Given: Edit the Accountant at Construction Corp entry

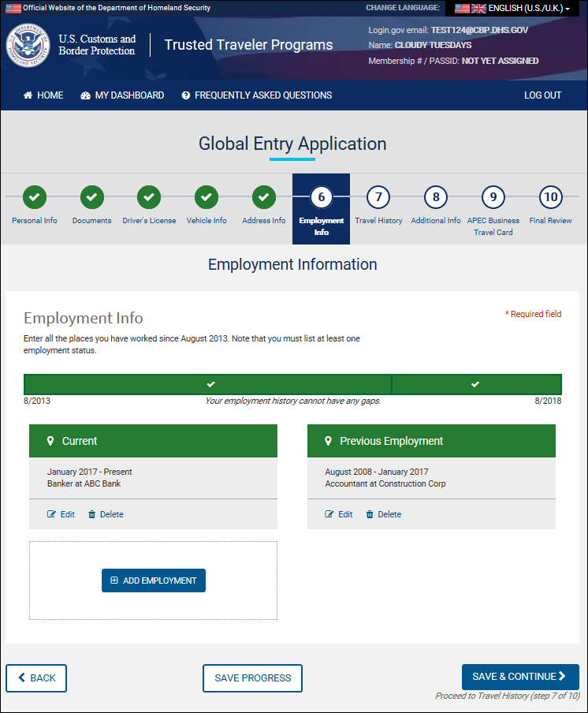Looking at the screenshot, I should 338,514.
